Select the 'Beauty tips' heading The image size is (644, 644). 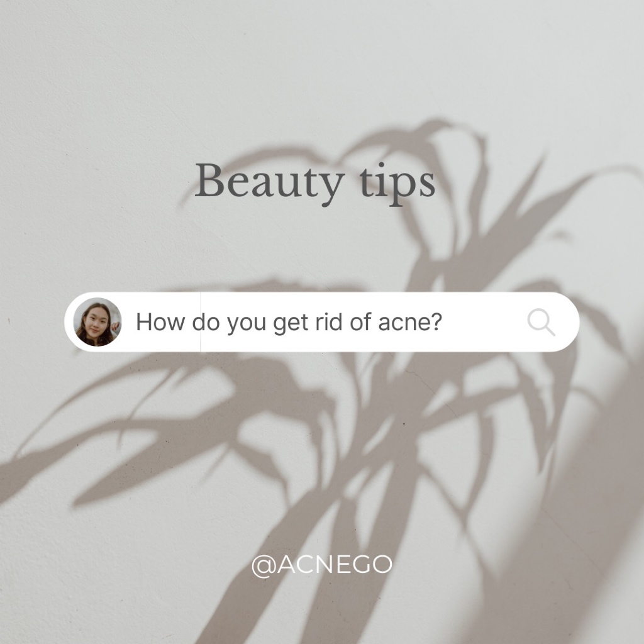[x=314, y=184]
